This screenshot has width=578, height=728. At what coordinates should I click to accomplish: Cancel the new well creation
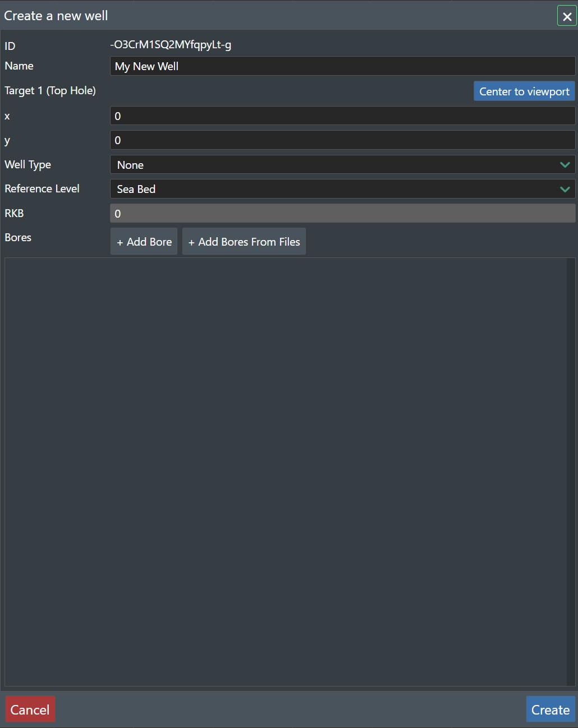30,709
